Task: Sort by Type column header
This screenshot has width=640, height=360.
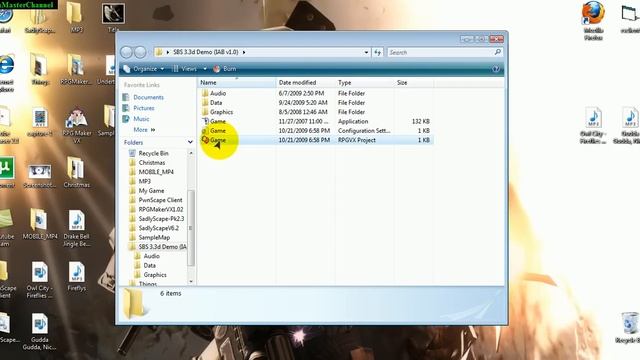Action: 364,82
